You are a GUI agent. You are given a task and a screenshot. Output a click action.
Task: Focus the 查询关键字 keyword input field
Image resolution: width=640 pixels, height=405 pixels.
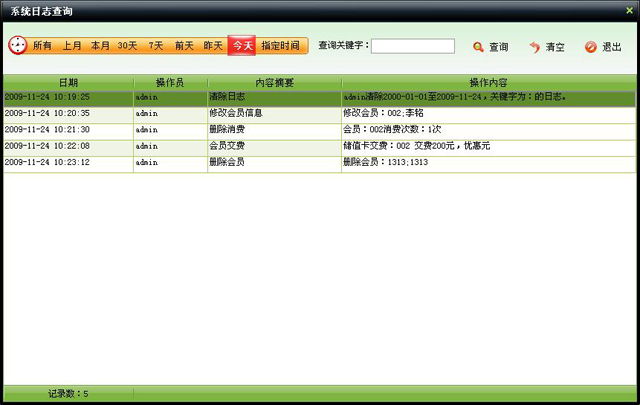412,46
